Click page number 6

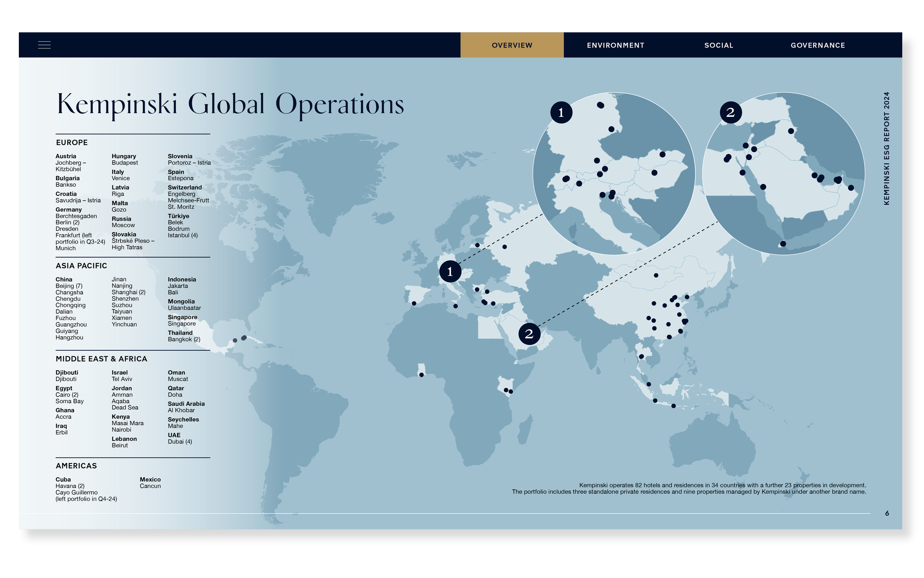(887, 513)
